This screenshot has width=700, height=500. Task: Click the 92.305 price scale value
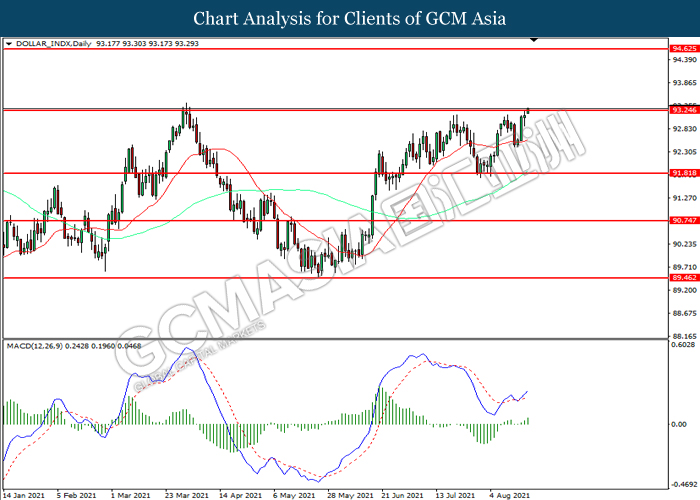click(685, 152)
